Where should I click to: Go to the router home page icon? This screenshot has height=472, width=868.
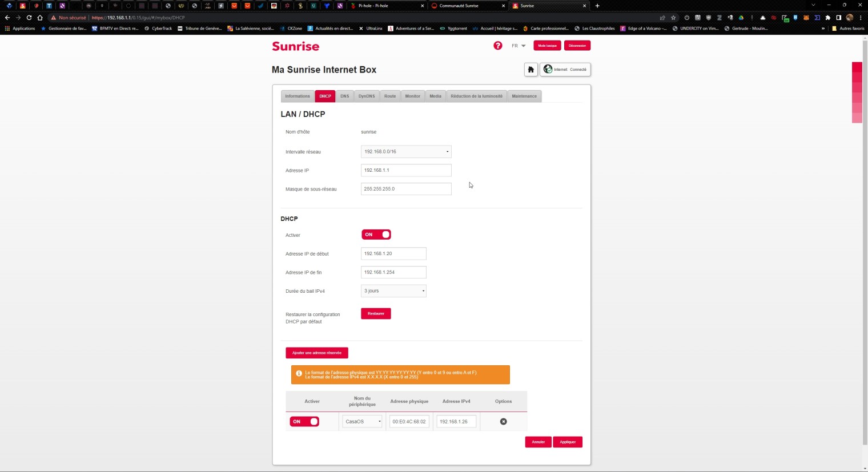point(531,70)
